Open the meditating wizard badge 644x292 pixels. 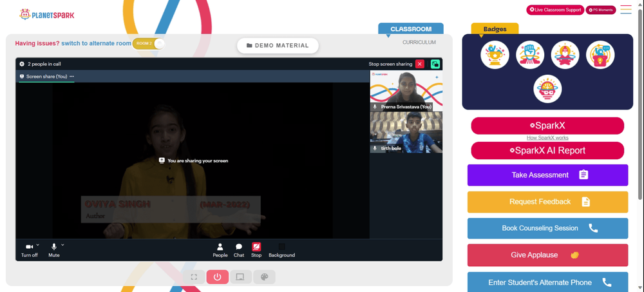point(565,55)
